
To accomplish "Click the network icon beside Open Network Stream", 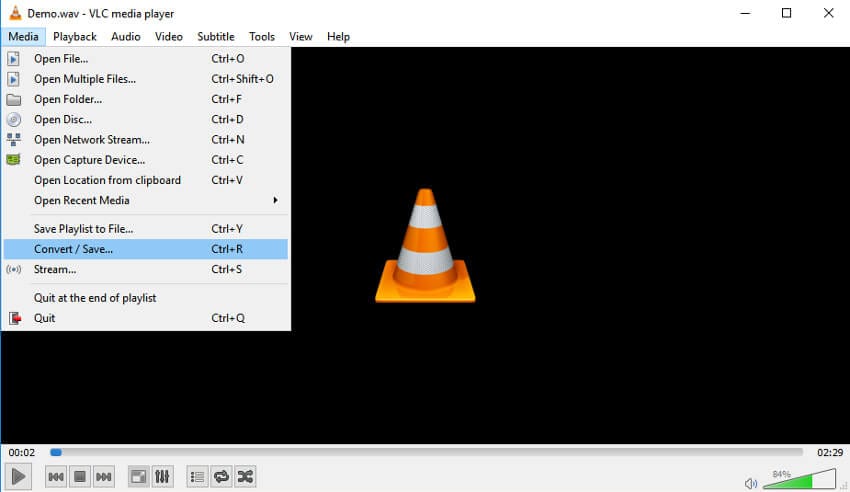I will 14,140.
